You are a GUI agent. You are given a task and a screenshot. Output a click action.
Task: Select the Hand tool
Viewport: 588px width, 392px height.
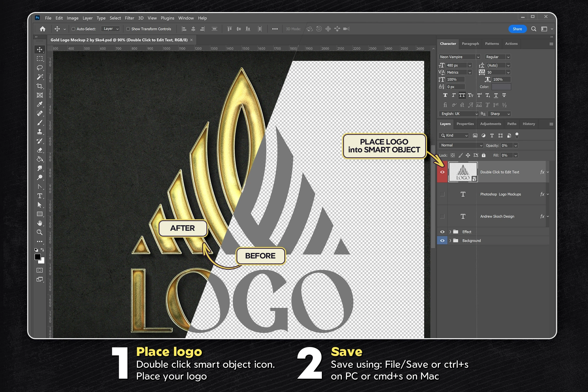click(x=40, y=223)
